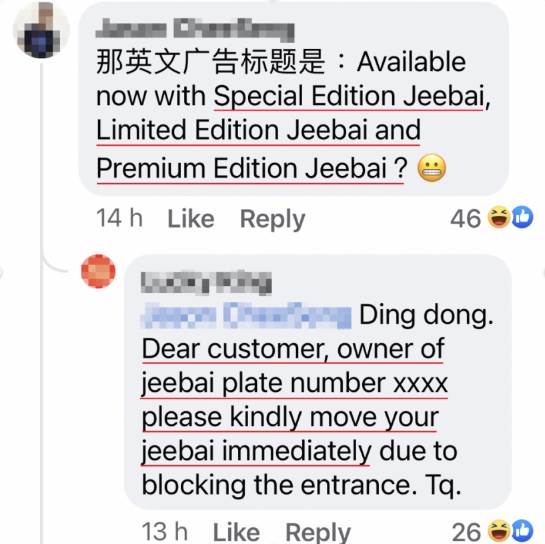545x544 pixels.
Task: Open the laughing reaction icon on the reply
Action: pyautogui.click(x=498, y=530)
